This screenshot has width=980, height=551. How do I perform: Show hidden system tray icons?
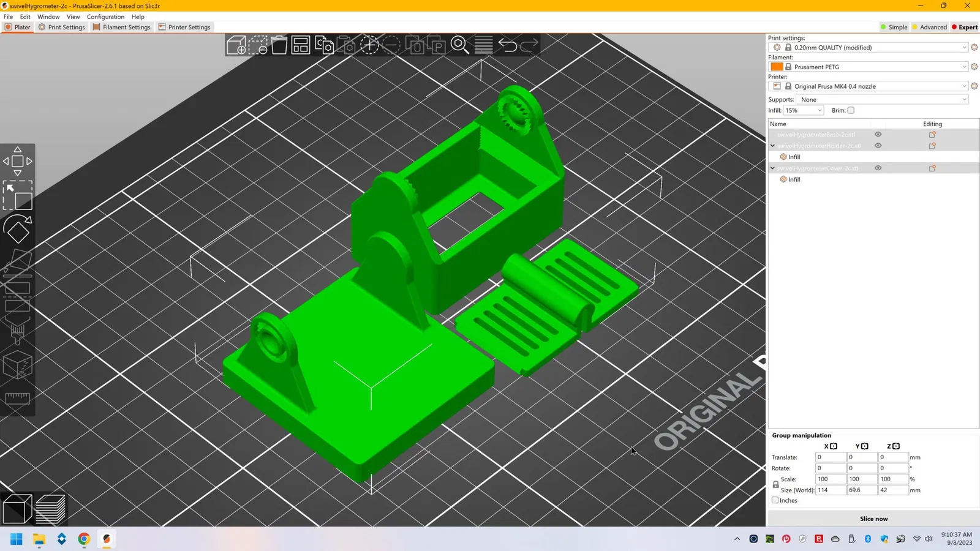pyautogui.click(x=737, y=539)
